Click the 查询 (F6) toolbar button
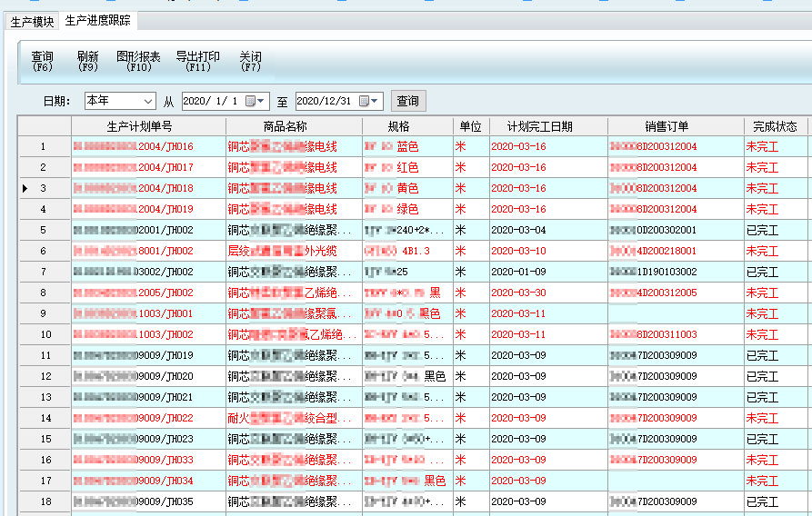 (x=42, y=61)
